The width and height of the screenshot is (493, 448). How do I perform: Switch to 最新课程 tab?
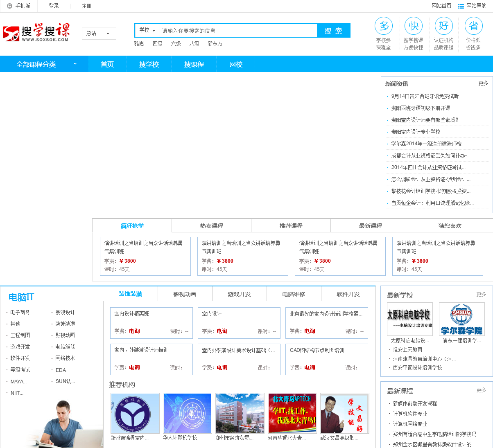[371, 226]
